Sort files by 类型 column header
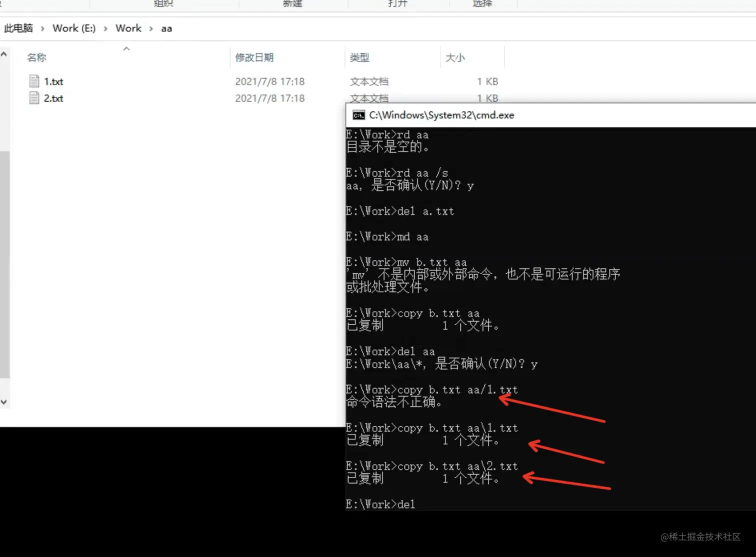Screen dimensions: 756x557 click(x=359, y=57)
